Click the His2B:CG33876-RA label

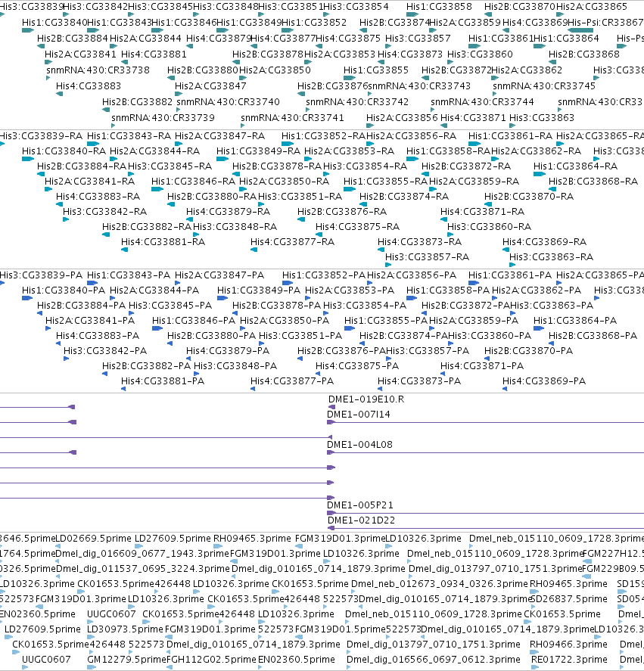pos(342,211)
